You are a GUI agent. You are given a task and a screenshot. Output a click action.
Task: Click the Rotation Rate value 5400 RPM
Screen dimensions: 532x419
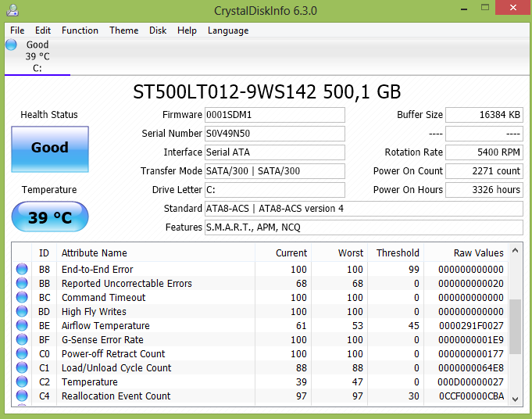pyautogui.click(x=484, y=152)
